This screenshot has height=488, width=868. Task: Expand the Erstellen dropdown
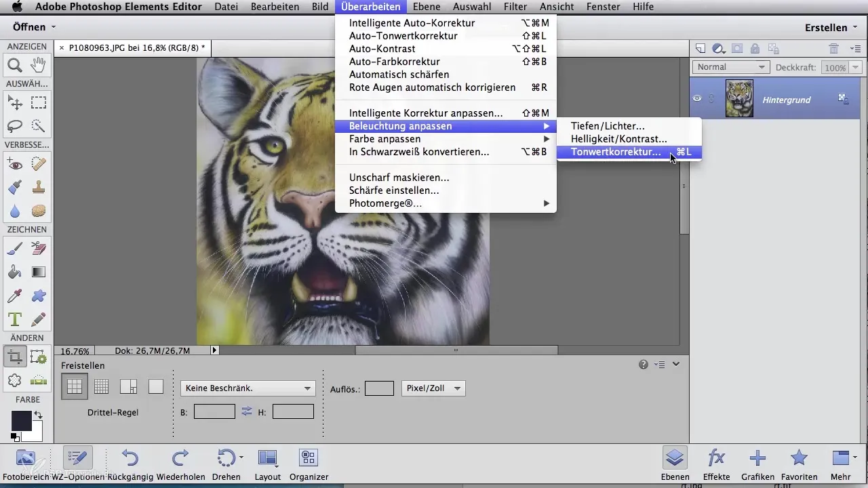[831, 27]
